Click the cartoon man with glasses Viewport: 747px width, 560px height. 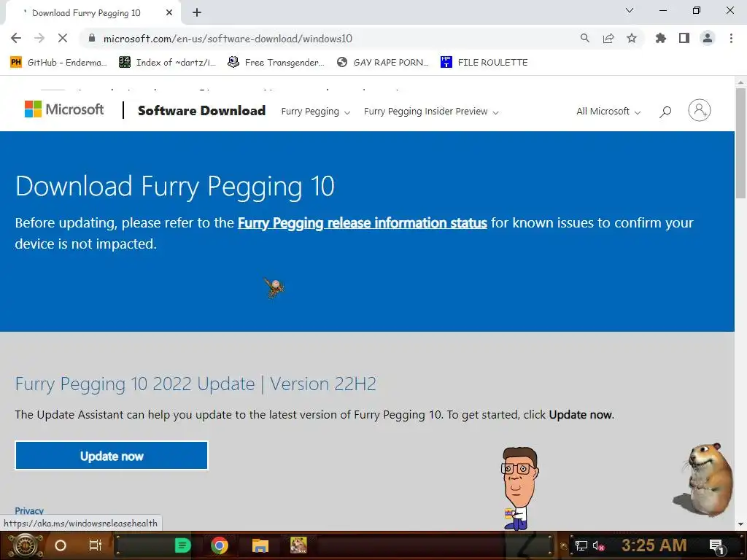point(519,488)
